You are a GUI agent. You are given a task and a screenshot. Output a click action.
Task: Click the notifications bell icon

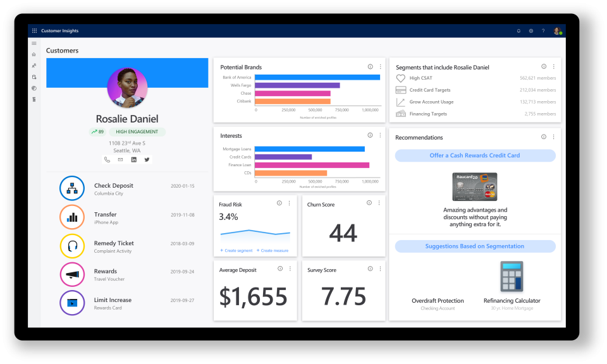click(x=518, y=30)
